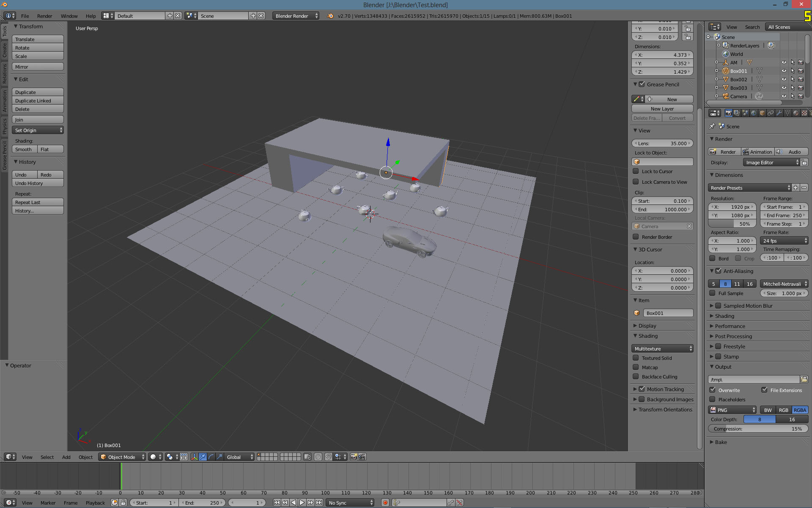
Task: Adjust the PNG Compression slider
Action: (758, 429)
